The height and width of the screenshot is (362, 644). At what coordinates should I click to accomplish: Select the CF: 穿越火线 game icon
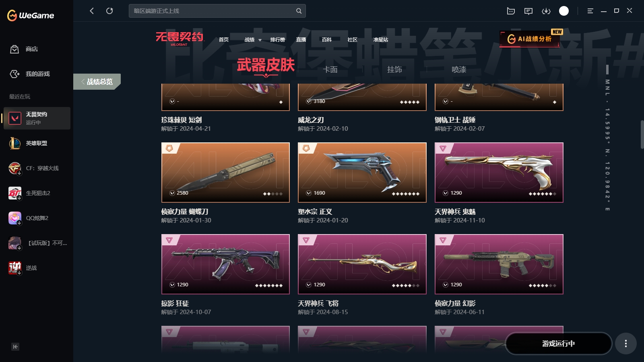click(15, 168)
